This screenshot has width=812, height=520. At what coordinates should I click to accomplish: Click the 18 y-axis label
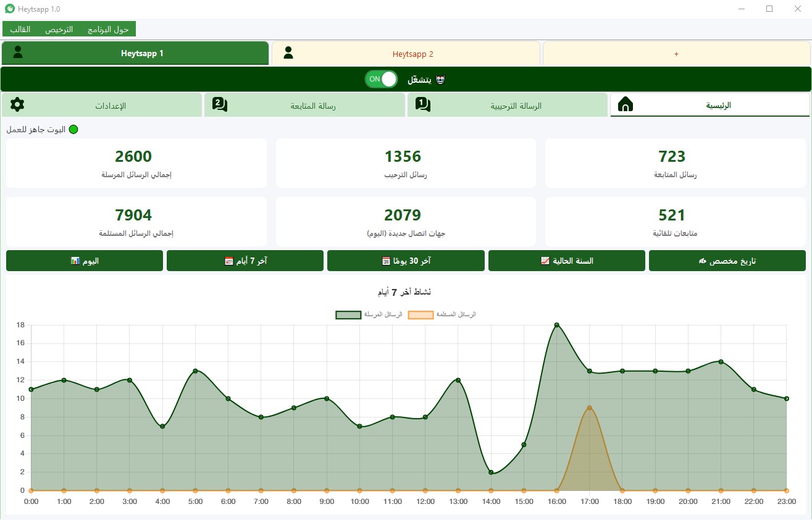pos(20,325)
